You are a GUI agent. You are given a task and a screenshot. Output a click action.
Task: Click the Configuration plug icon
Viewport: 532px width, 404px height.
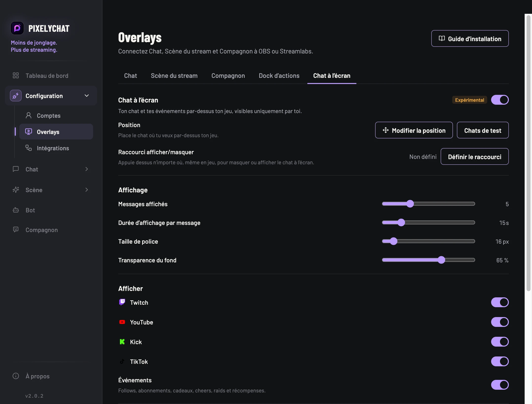pyautogui.click(x=16, y=96)
